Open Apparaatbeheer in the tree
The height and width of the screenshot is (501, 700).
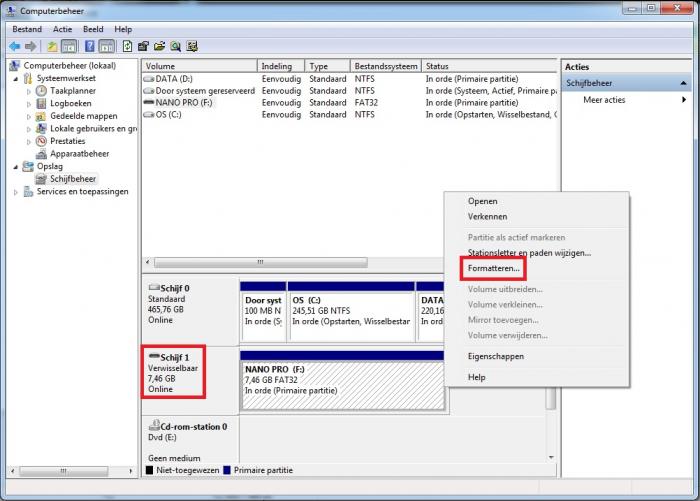(x=79, y=154)
